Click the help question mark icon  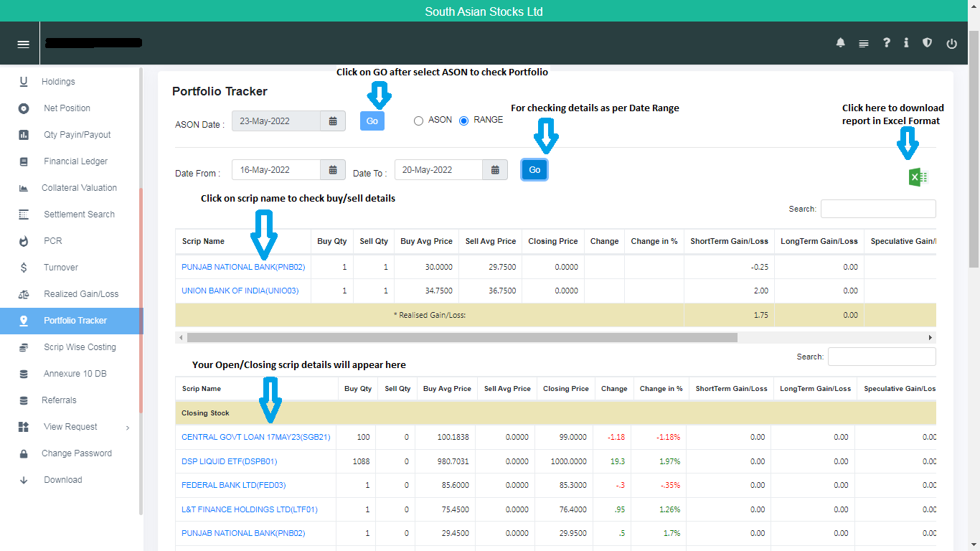pyautogui.click(x=887, y=43)
